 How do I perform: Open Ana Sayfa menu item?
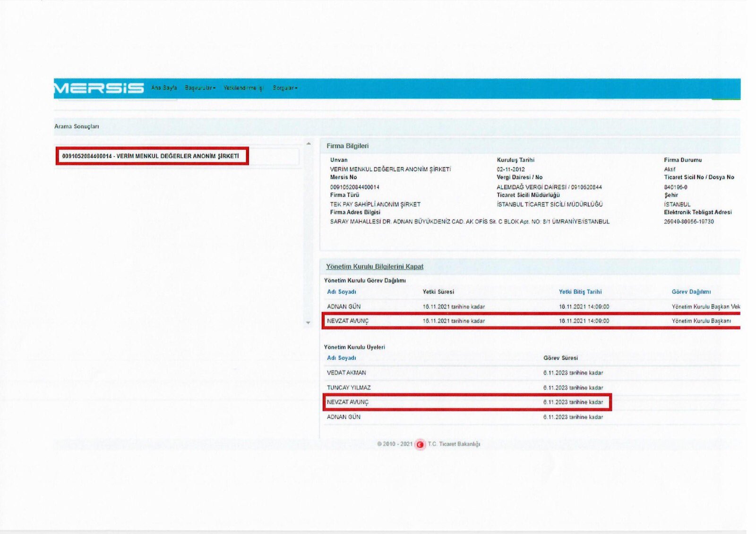(x=164, y=88)
